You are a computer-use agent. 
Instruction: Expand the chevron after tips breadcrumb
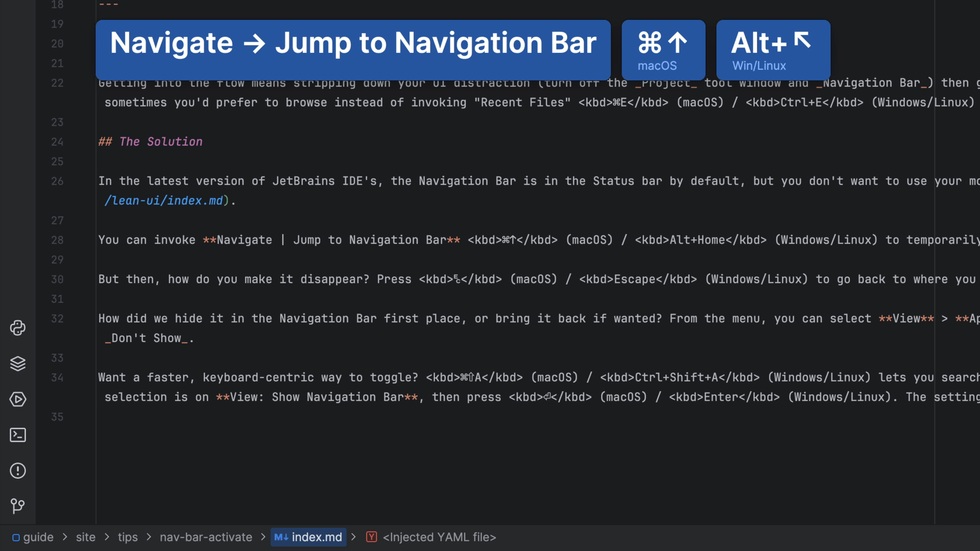pos(149,537)
